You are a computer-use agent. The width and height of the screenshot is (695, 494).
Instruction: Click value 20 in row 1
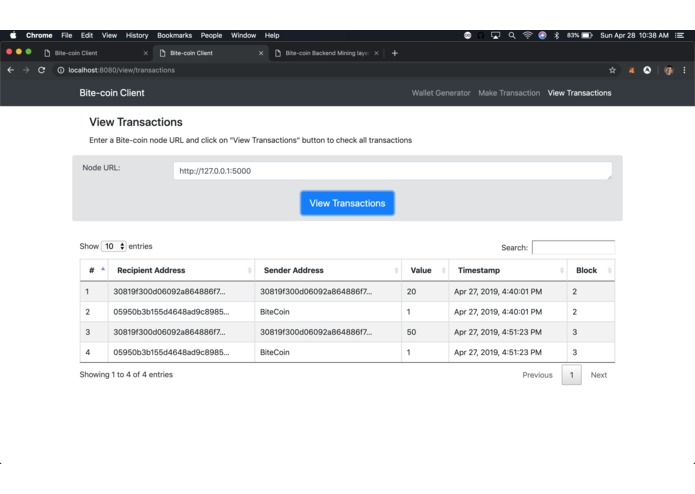click(411, 292)
